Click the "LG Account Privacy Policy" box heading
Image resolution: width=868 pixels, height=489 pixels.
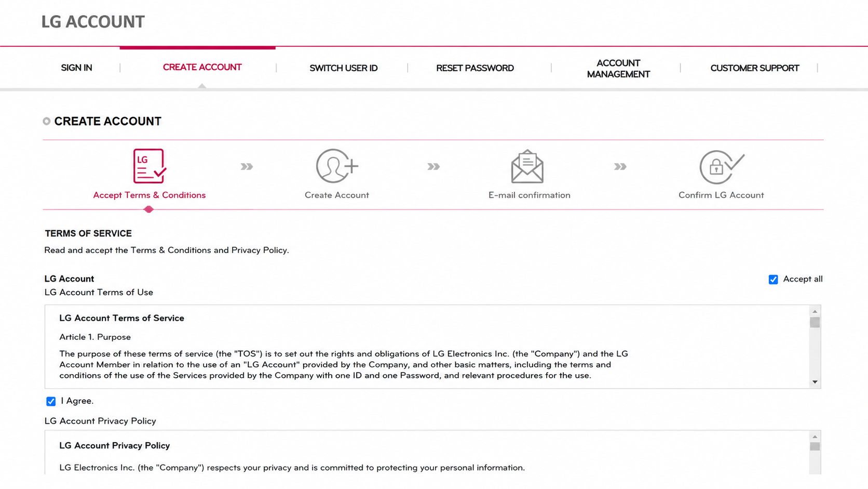click(115, 446)
